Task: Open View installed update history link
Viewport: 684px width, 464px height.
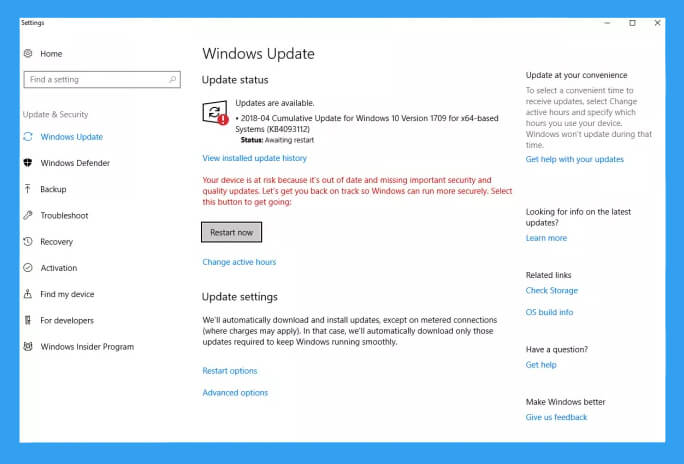Action: [x=254, y=158]
